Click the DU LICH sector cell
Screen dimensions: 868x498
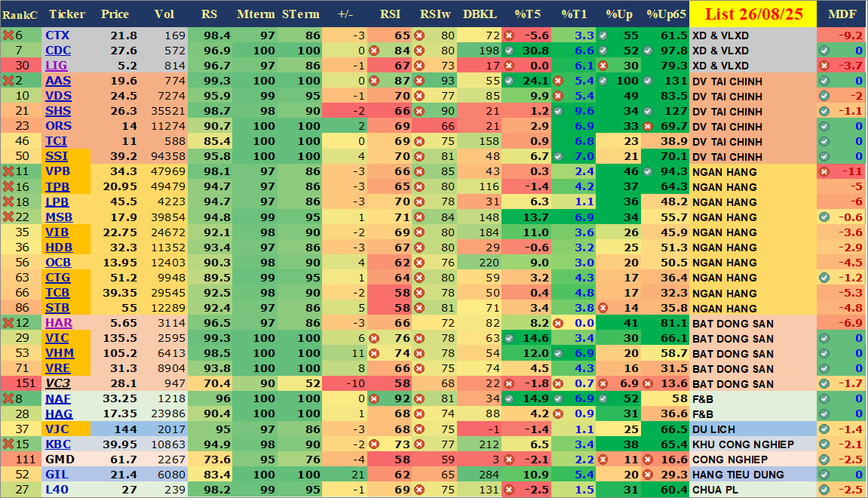click(x=753, y=429)
